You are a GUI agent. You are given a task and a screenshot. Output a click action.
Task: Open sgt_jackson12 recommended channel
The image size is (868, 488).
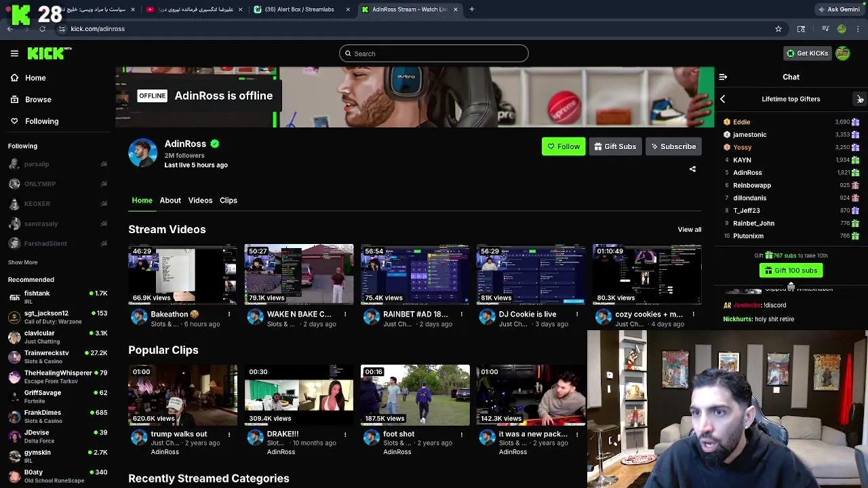coord(58,317)
